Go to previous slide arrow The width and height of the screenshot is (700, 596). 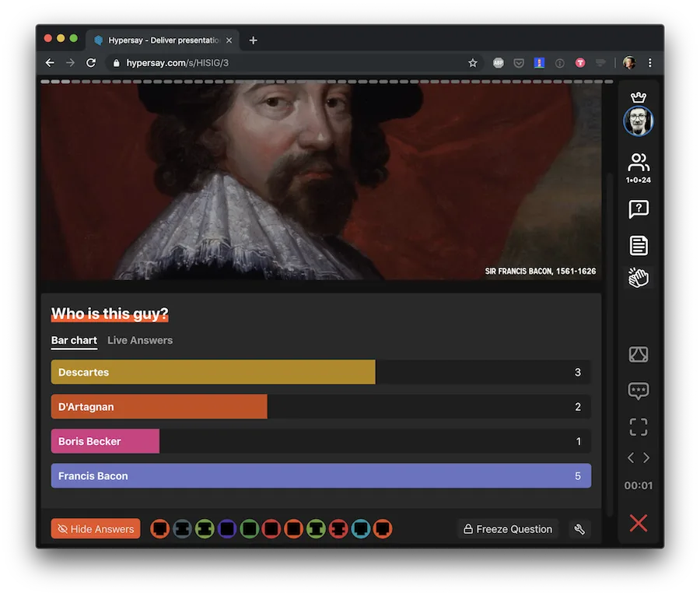pos(631,458)
